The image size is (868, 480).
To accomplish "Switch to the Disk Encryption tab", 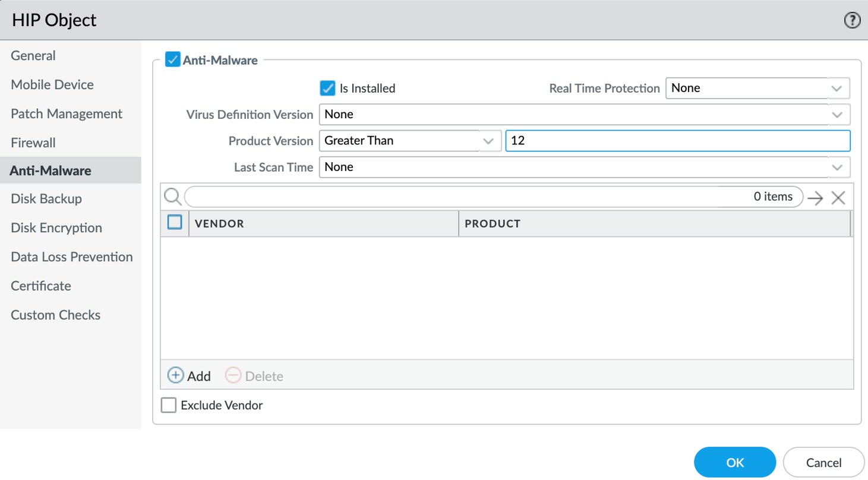I will click(x=56, y=228).
